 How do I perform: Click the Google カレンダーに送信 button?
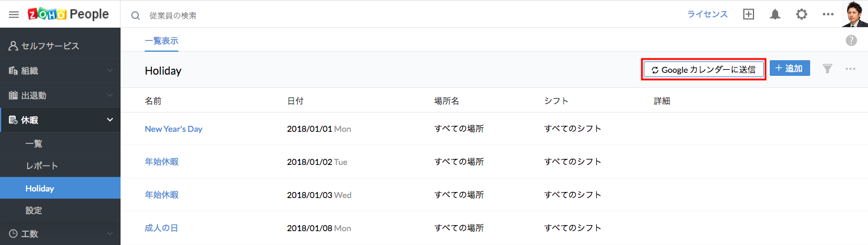click(x=704, y=69)
